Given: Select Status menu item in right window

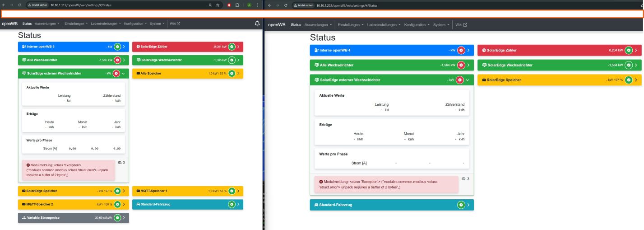Looking at the screenshot, I should [296, 25].
